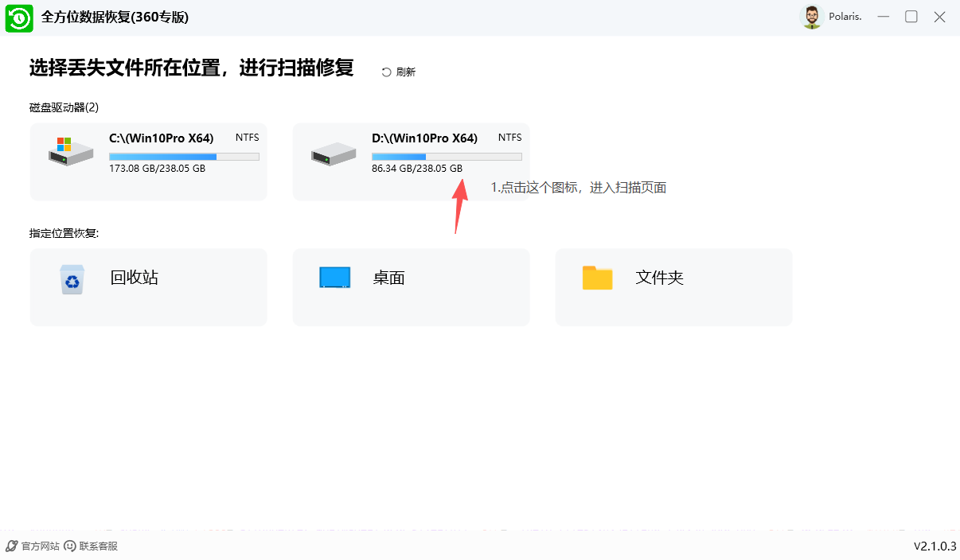Open the 联系客服 customer support link
This screenshot has height=560, width=960.
[96, 546]
